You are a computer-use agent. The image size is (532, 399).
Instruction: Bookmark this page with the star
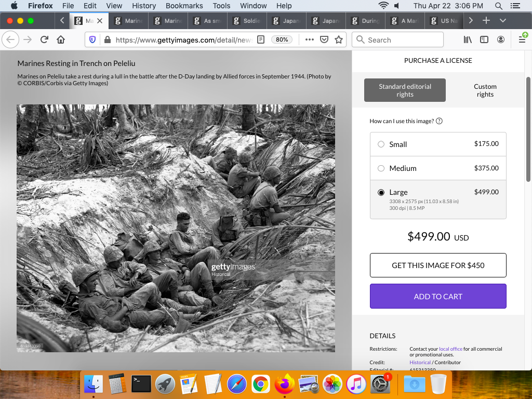click(x=339, y=39)
